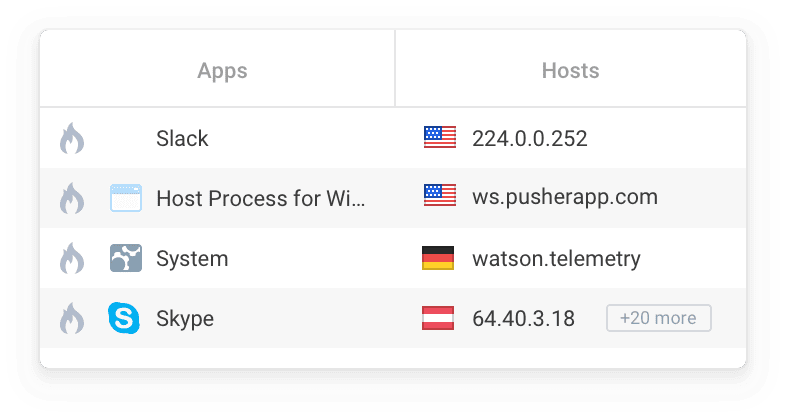
Task: Click the Austrian flag beside 64.40.3.18
Action: [438, 318]
